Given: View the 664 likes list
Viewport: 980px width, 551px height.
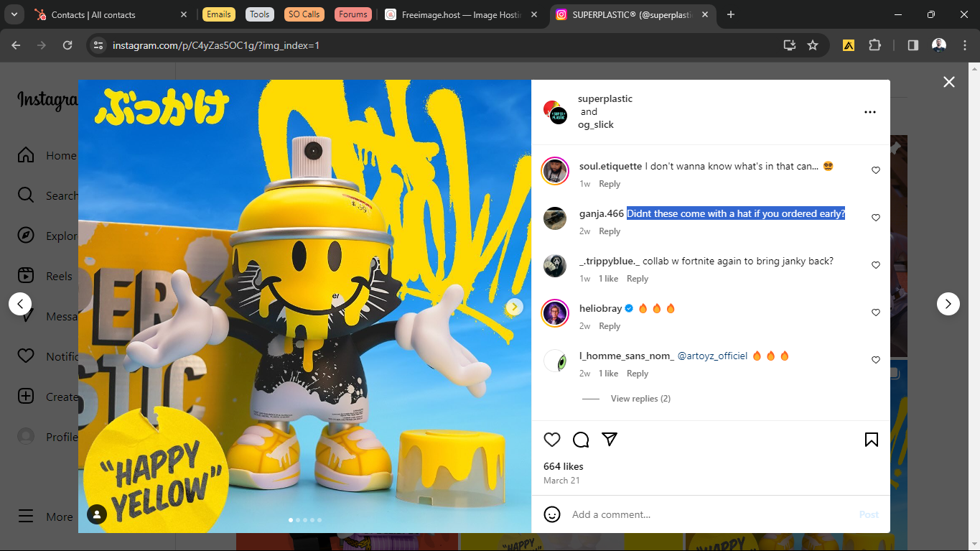Looking at the screenshot, I should click(564, 466).
